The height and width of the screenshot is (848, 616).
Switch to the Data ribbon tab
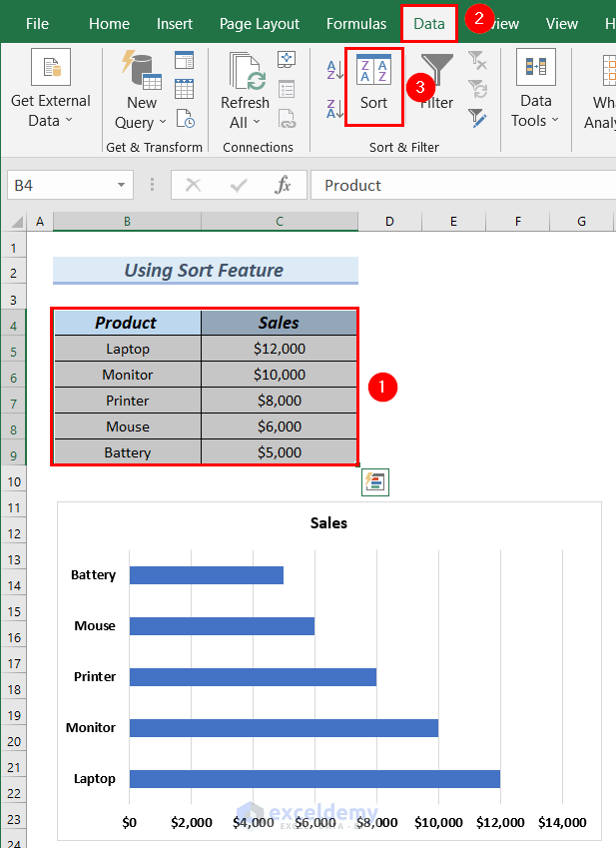click(429, 23)
